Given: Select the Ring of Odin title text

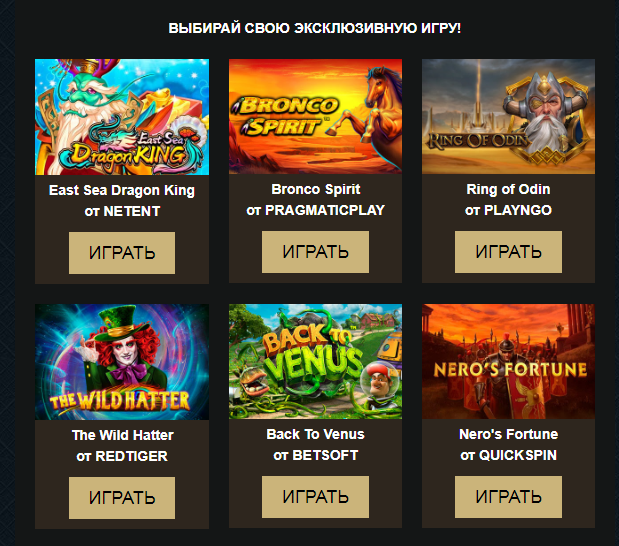Looking at the screenshot, I should [x=508, y=190].
